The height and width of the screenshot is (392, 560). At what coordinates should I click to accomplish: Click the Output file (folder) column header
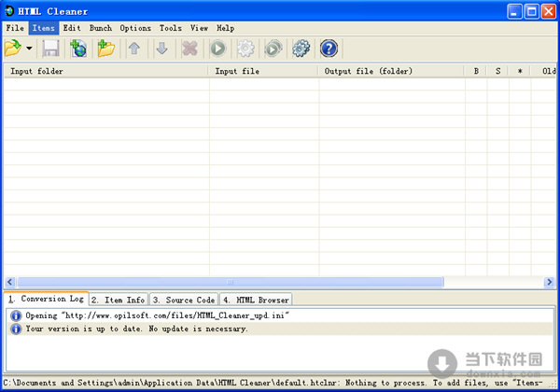point(390,71)
